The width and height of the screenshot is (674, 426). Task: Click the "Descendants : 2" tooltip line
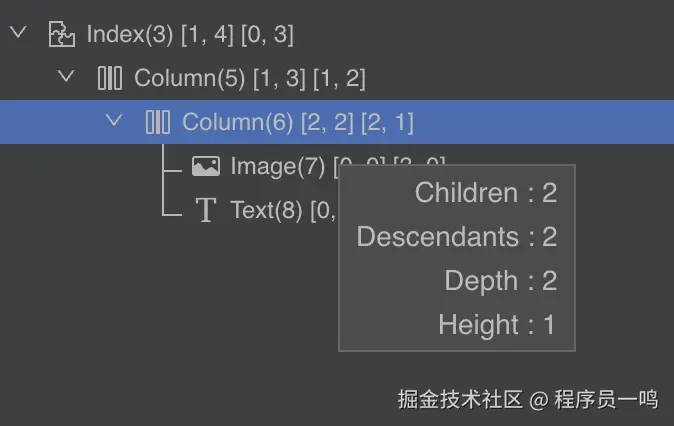(457, 237)
